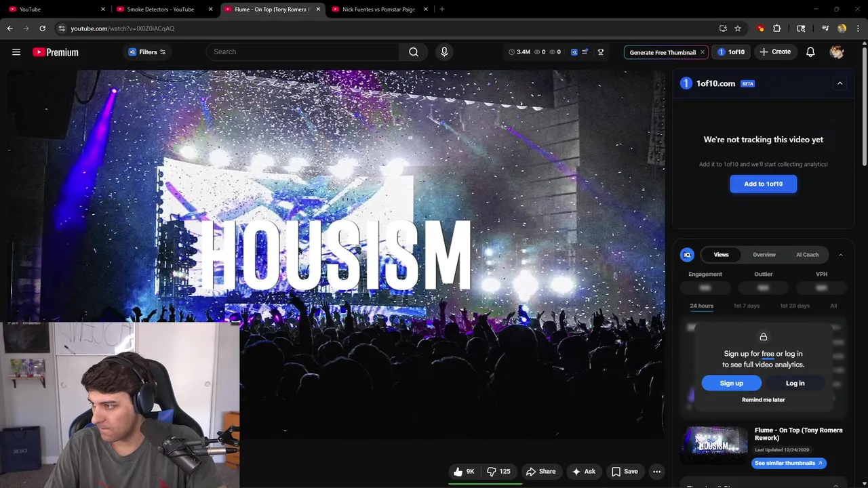
Task: Switch to the AI Coach tab
Action: (x=807, y=255)
